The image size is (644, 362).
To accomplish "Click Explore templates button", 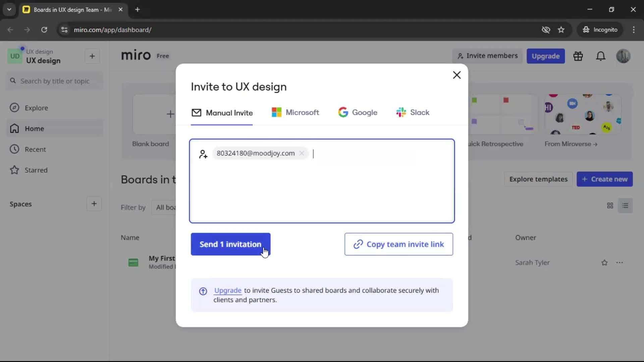I will coord(538,179).
